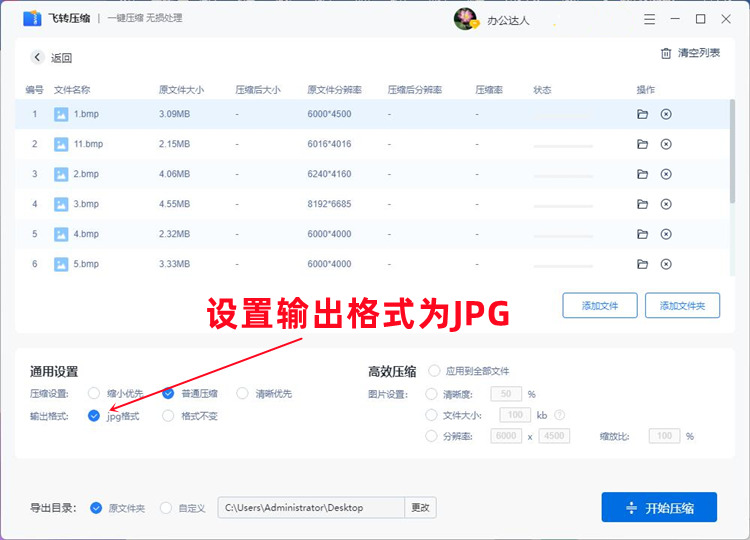Click the file name 4.bmp
750x540 pixels.
(86, 234)
